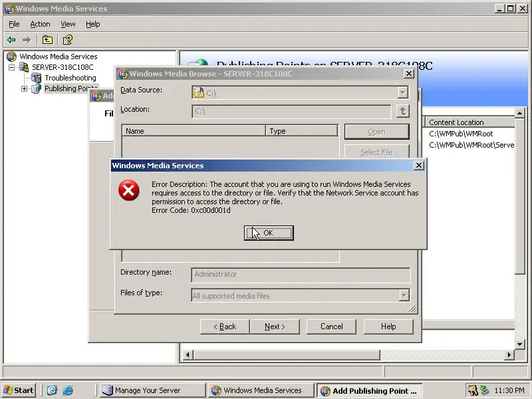Click OK in the error dialog

point(269,233)
